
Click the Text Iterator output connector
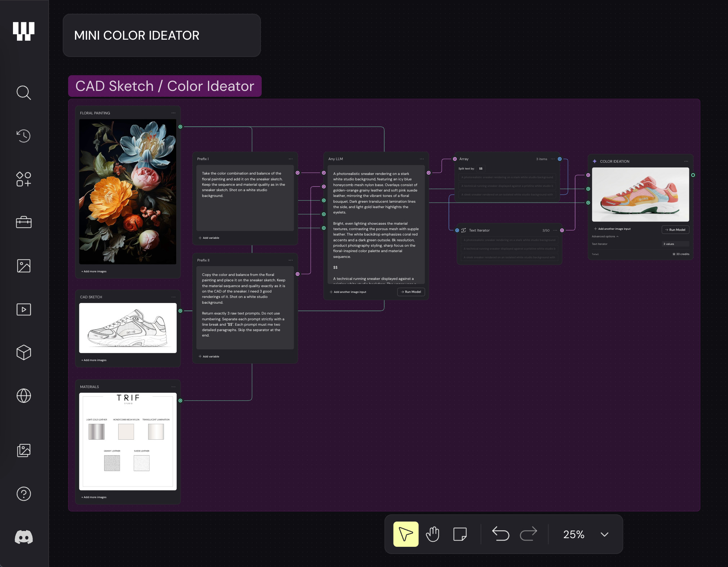[x=562, y=230]
